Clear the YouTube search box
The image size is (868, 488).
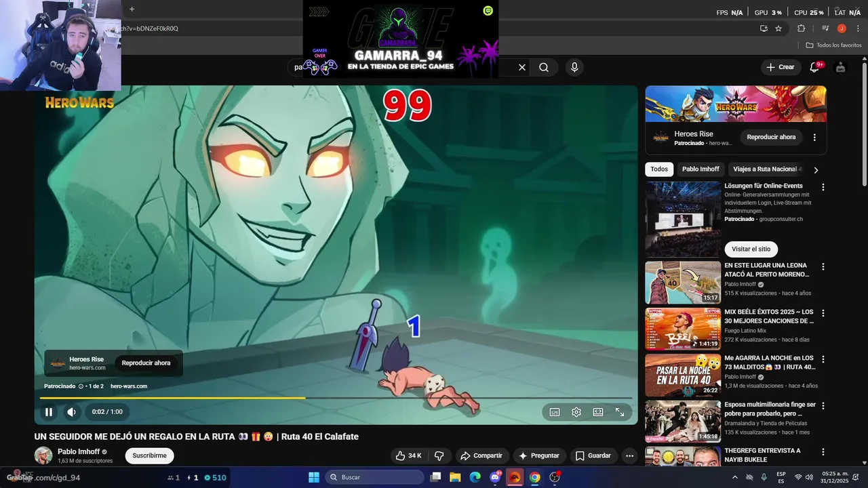(x=522, y=67)
